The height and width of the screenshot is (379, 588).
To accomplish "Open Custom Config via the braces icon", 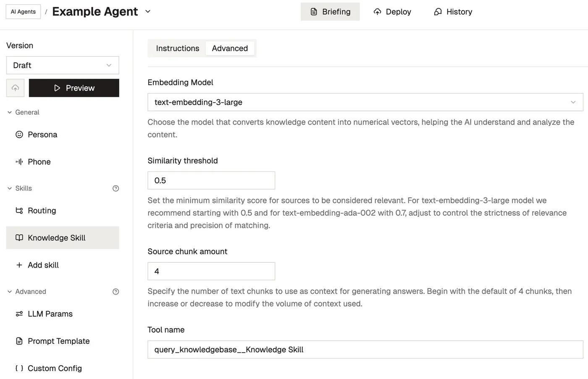I will (18, 368).
